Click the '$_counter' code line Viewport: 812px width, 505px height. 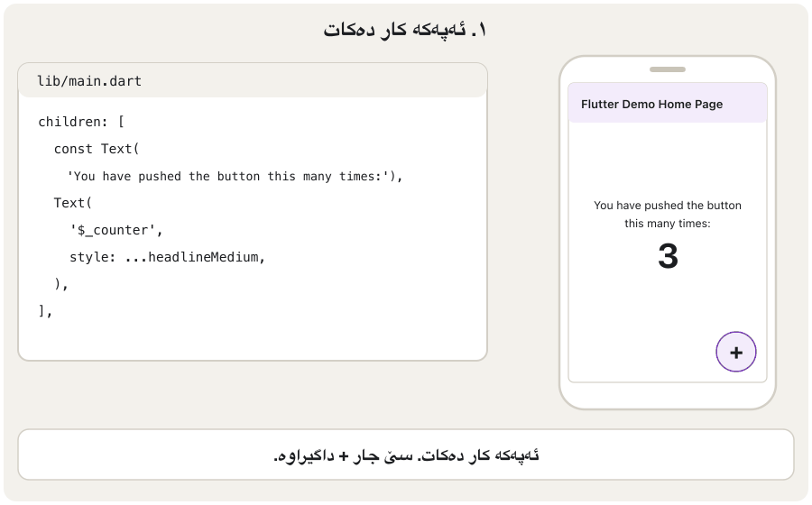pyautogui.click(x=116, y=230)
